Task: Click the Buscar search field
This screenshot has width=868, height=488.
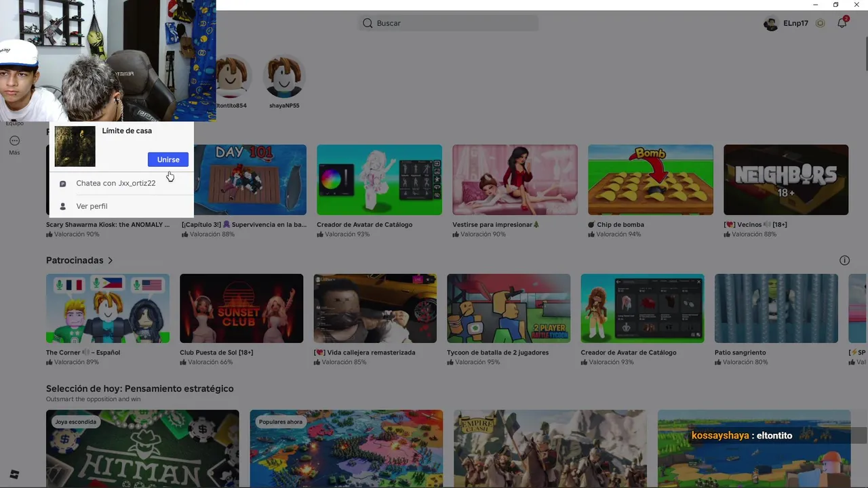Action: 448,23
